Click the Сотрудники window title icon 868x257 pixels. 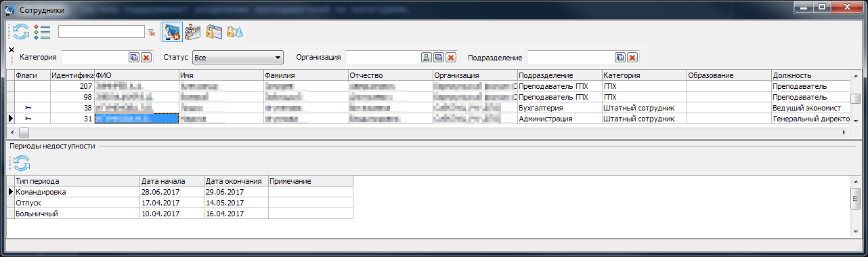pos(10,9)
